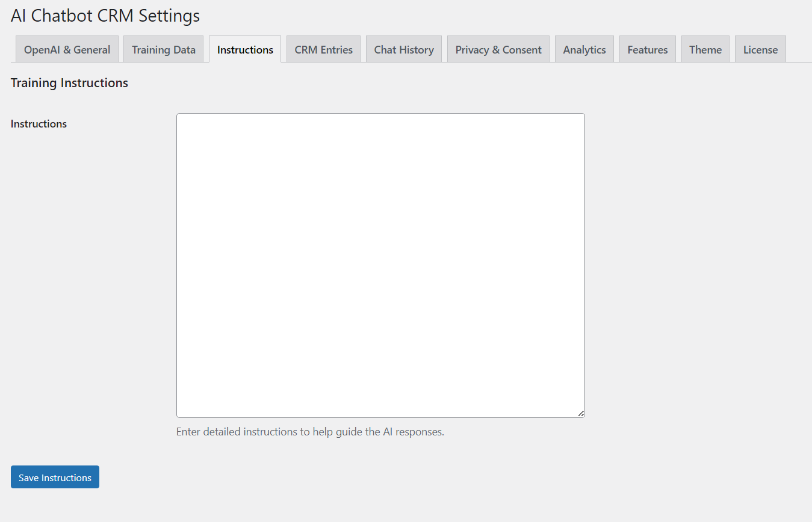Switch to the OpenAI & General tab
Screen dimensions: 812x522
67,50
